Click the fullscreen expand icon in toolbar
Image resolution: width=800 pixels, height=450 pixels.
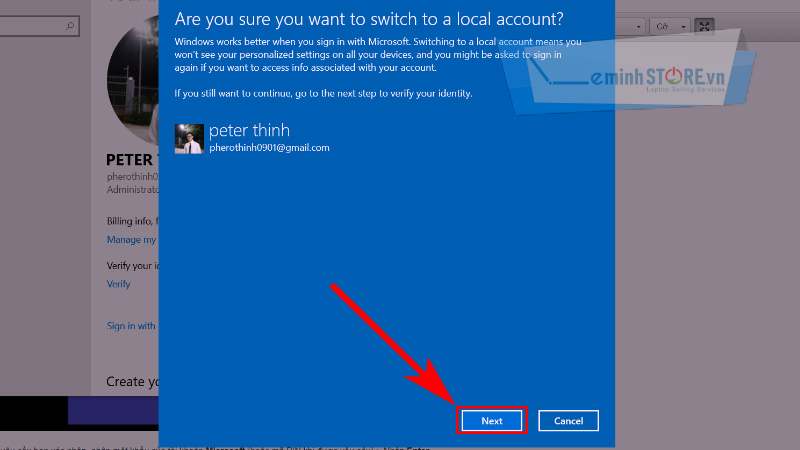coord(704,26)
